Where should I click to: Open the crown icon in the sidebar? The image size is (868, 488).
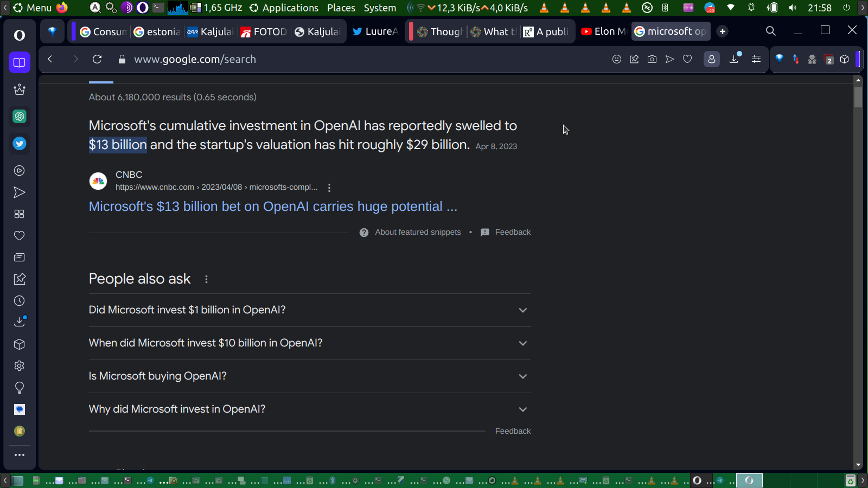coord(20,89)
